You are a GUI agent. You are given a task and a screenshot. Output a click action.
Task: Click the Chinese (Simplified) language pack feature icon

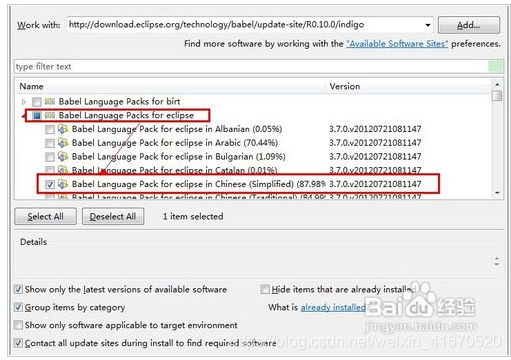click(63, 184)
